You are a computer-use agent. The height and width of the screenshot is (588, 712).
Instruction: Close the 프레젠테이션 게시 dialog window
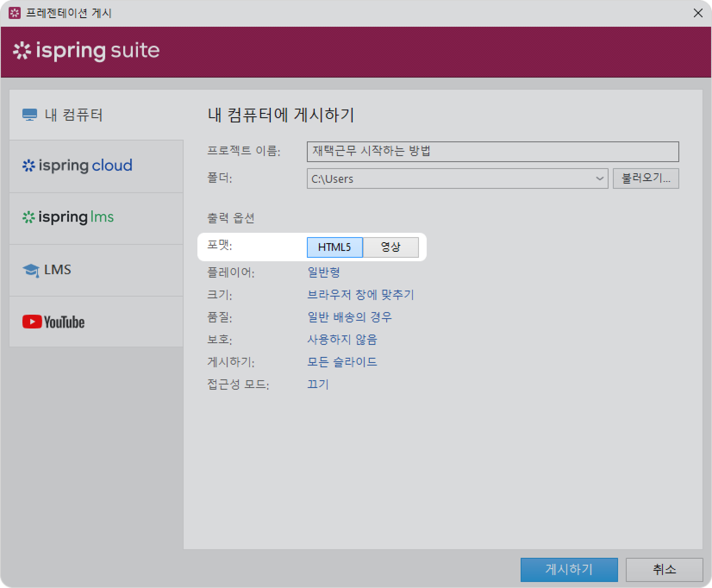(x=698, y=13)
